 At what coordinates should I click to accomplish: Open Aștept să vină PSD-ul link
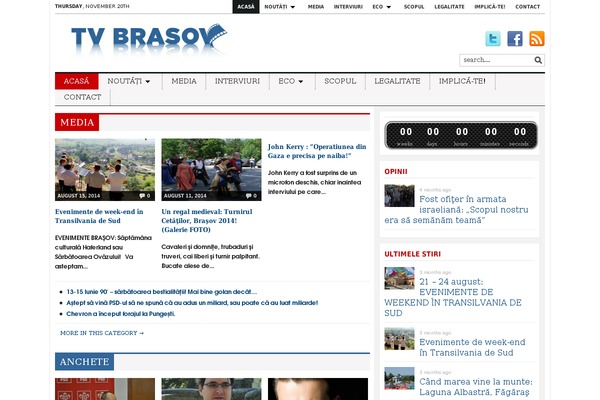[x=192, y=303]
